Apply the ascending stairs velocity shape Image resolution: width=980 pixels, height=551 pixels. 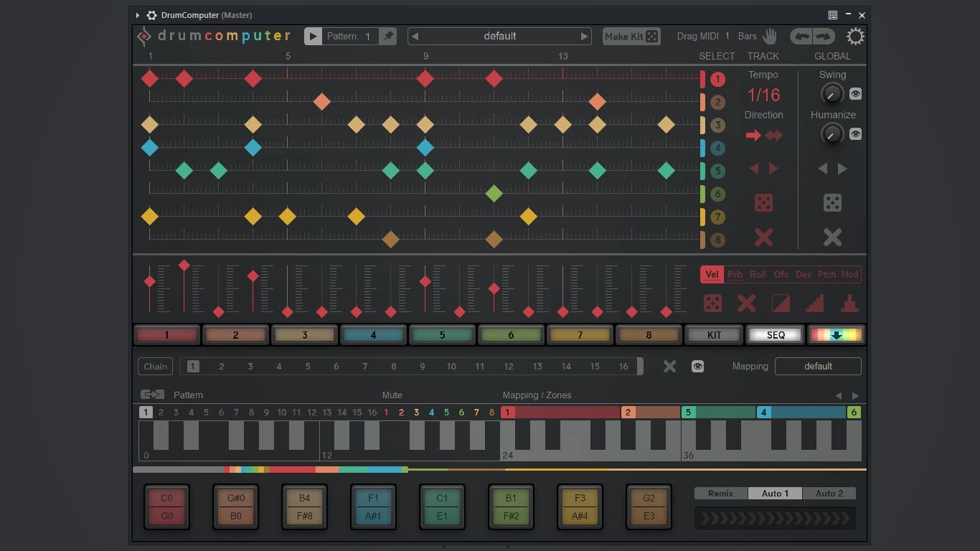click(x=815, y=303)
